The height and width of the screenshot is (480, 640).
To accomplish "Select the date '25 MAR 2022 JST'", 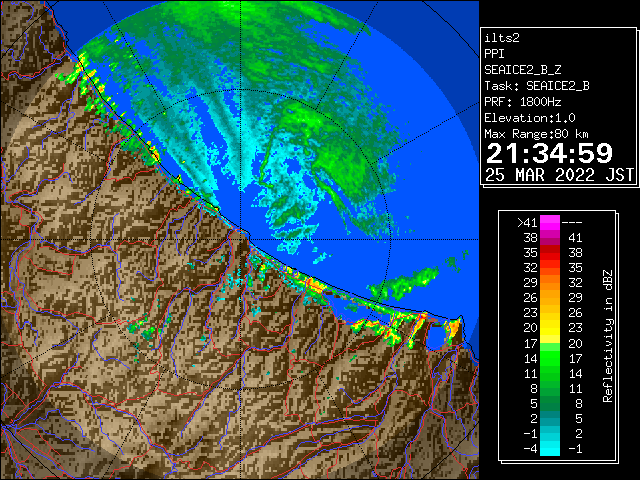I will (559, 175).
